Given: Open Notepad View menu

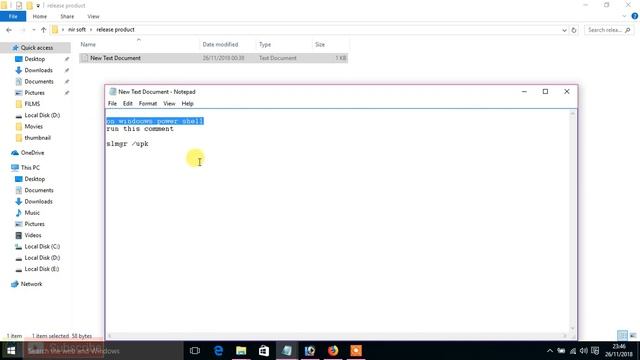Looking at the screenshot, I should click(169, 104).
